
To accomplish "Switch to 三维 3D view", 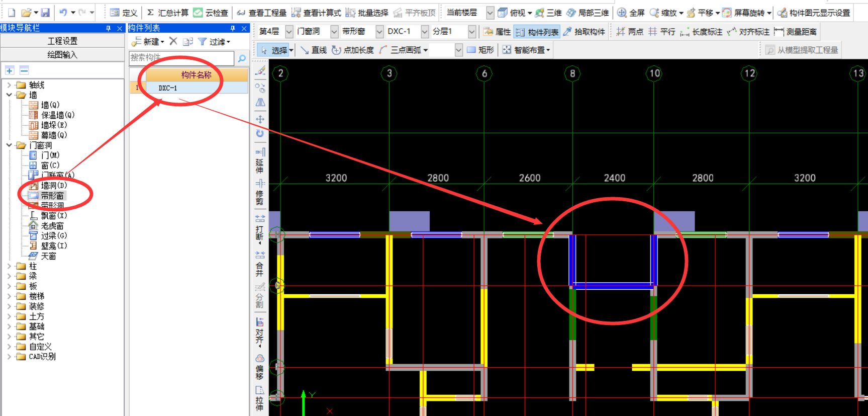I will tap(548, 13).
